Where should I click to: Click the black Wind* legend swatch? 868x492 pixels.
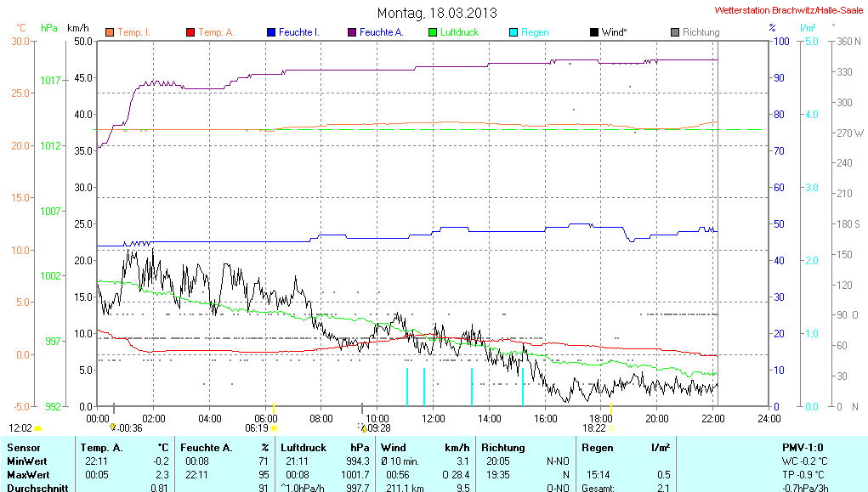pos(593,32)
